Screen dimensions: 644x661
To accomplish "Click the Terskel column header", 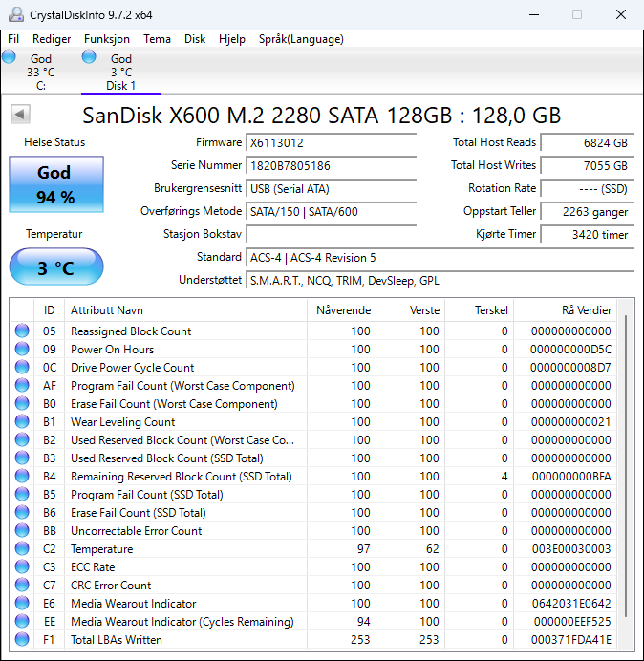I will tap(479, 310).
